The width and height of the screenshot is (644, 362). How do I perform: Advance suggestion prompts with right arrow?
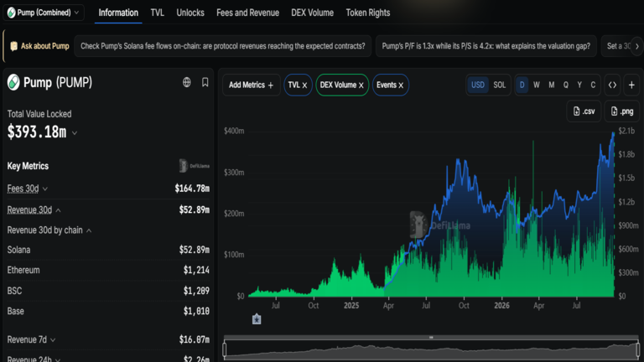click(637, 46)
